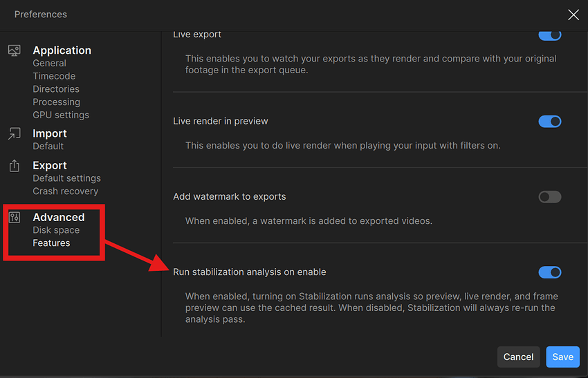Enable Add watermark to exports switch
This screenshot has height=378, width=588.
[x=550, y=197]
